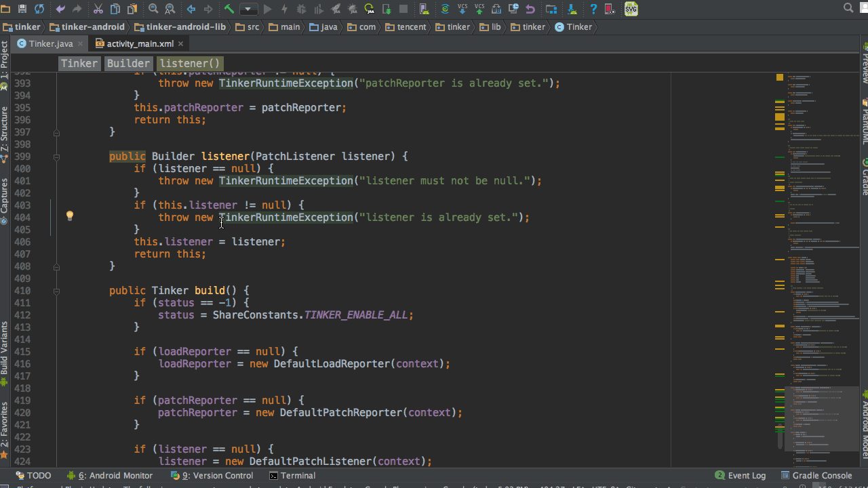Click the Synchronize refresh icon
This screenshot has width=868, height=488.
pyautogui.click(x=39, y=9)
